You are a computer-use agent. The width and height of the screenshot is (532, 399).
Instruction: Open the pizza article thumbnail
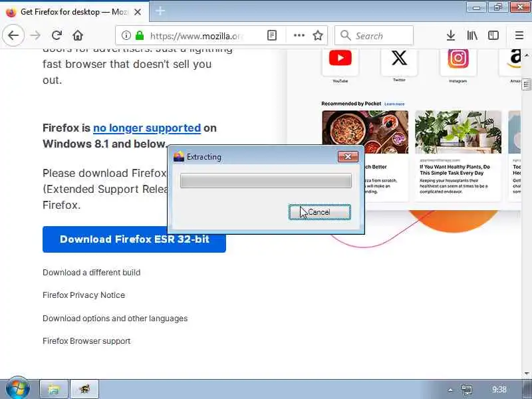(x=365, y=132)
